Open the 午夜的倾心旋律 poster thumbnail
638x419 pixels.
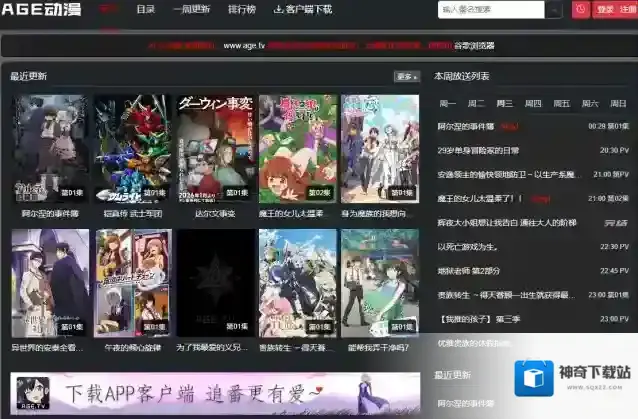tap(132, 283)
